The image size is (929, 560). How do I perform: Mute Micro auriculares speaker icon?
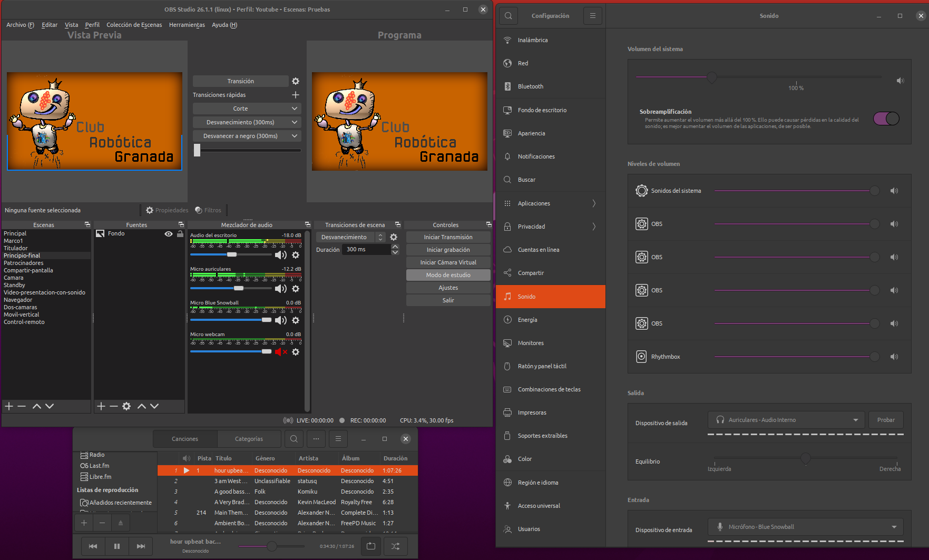[281, 289]
